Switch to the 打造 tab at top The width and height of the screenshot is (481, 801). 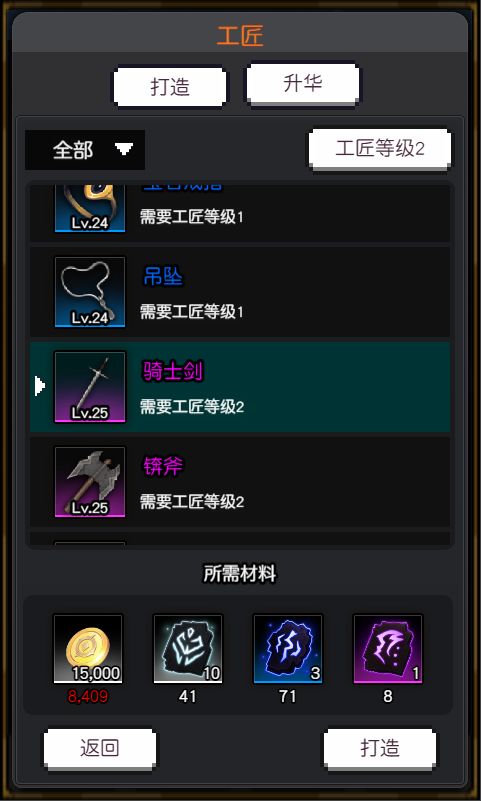170,87
